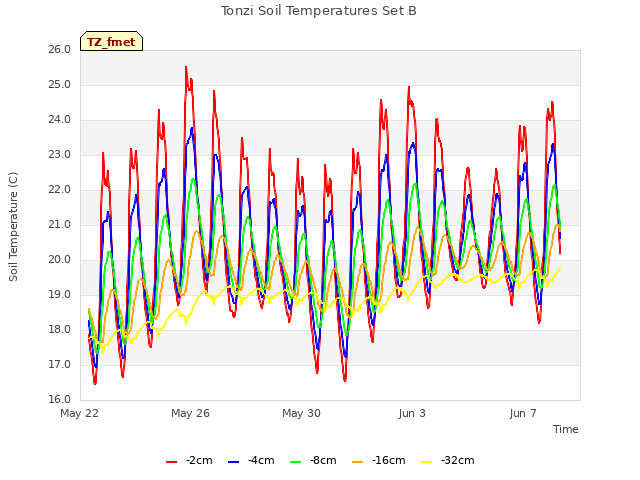
Task: Select the -32cm legend label
Action: [458, 460]
